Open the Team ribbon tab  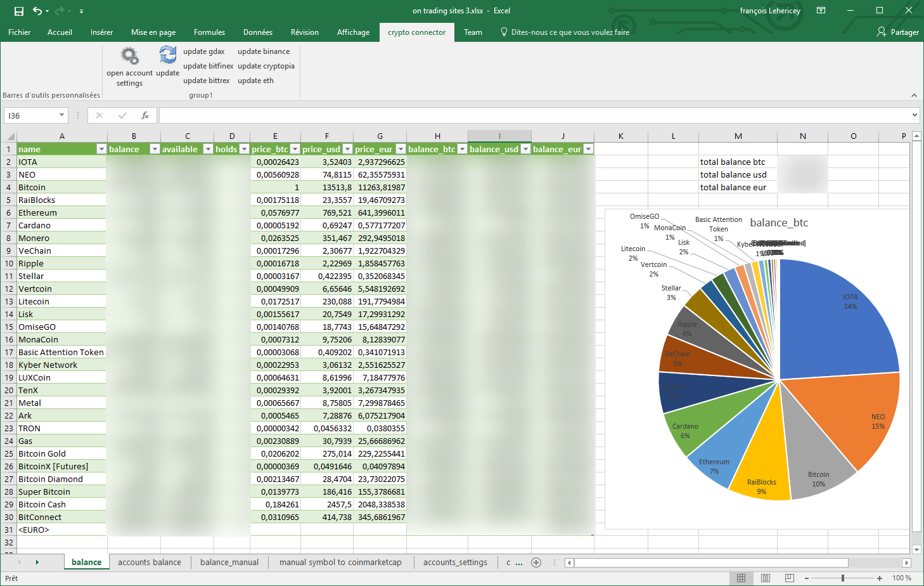click(x=473, y=32)
